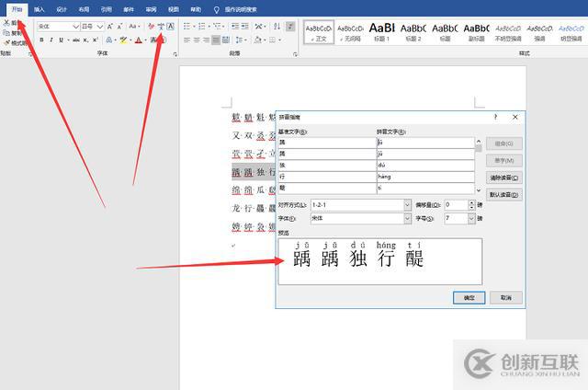
Task: Select the 标题 1 heading style
Action: coord(382,32)
